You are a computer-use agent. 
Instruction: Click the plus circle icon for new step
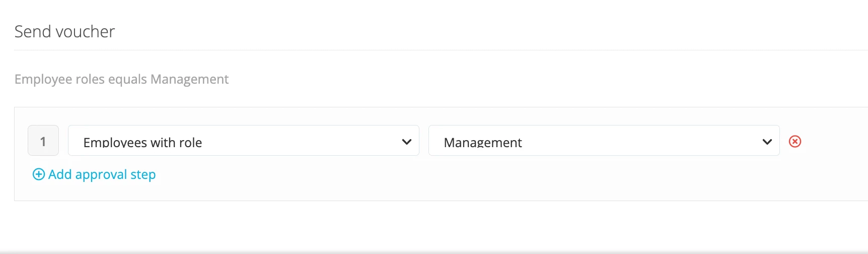38,174
